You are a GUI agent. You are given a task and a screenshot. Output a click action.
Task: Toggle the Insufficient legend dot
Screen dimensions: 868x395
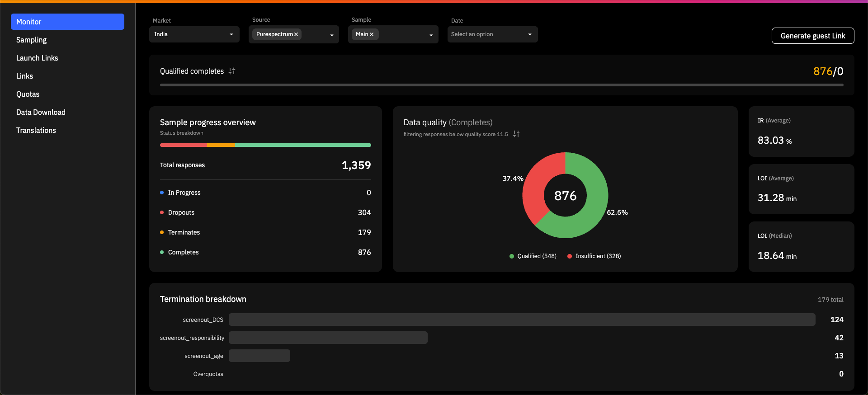click(570, 256)
